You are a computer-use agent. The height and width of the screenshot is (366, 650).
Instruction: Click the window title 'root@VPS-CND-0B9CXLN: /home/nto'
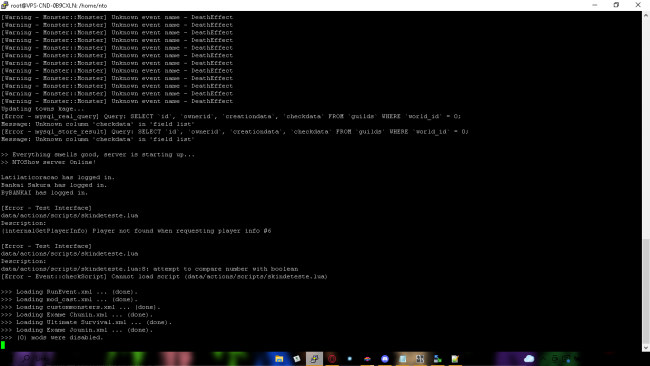[x=59, y=5]
